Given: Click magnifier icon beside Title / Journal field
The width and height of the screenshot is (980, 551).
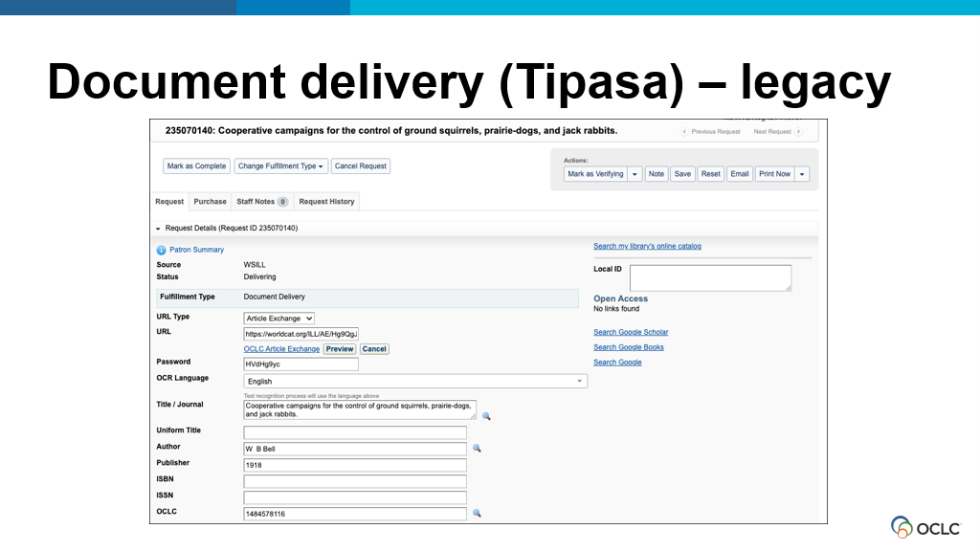Looking at the screenshot, I should (486, 416).
